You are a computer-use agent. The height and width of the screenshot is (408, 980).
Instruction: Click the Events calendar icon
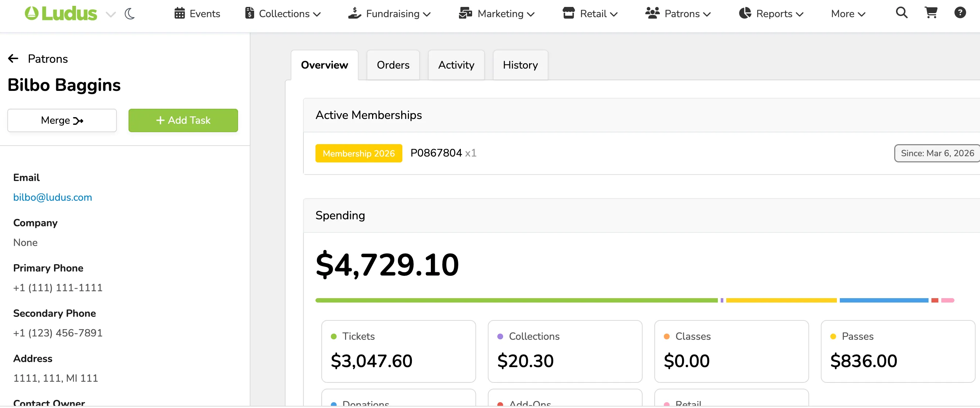pyautogui.click(x=180, y=13)
